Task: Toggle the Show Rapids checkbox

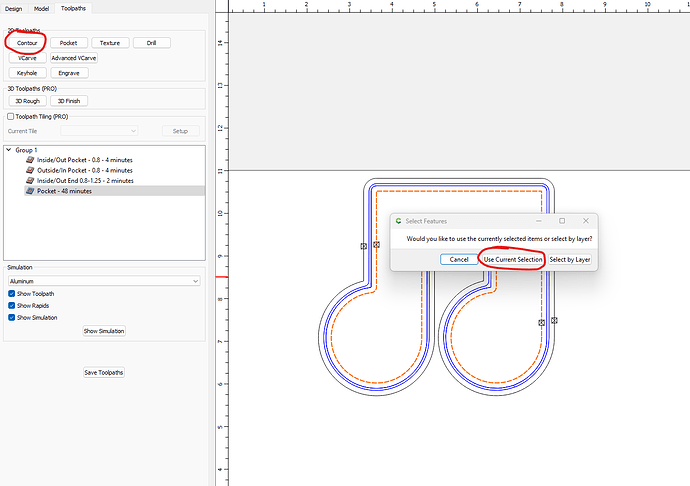Action: coord(12,306)
